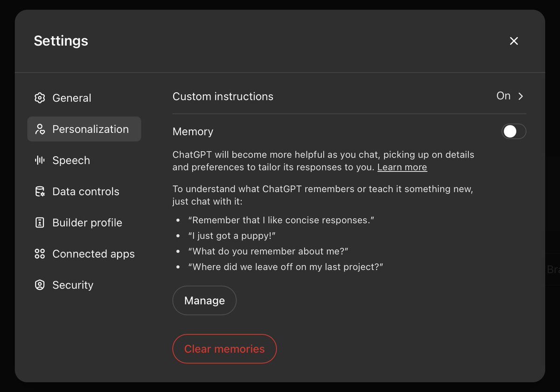
Task: Switch to the Speech tab label
Action: click(x=71, y=160)
